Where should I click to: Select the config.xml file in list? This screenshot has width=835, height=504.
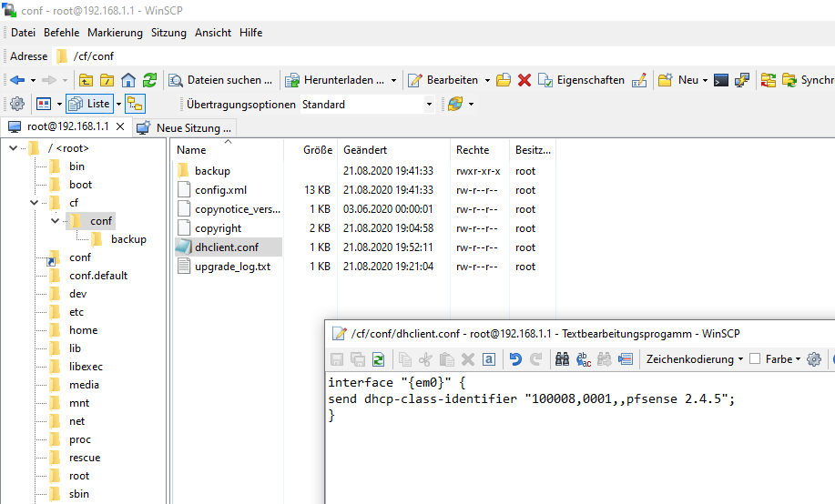click(220, 190)
